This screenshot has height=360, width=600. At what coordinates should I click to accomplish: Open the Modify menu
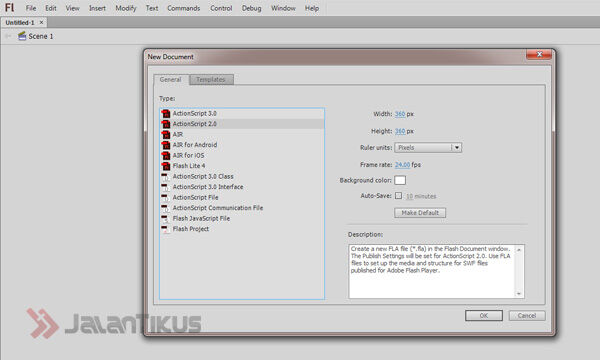point(126,8)
